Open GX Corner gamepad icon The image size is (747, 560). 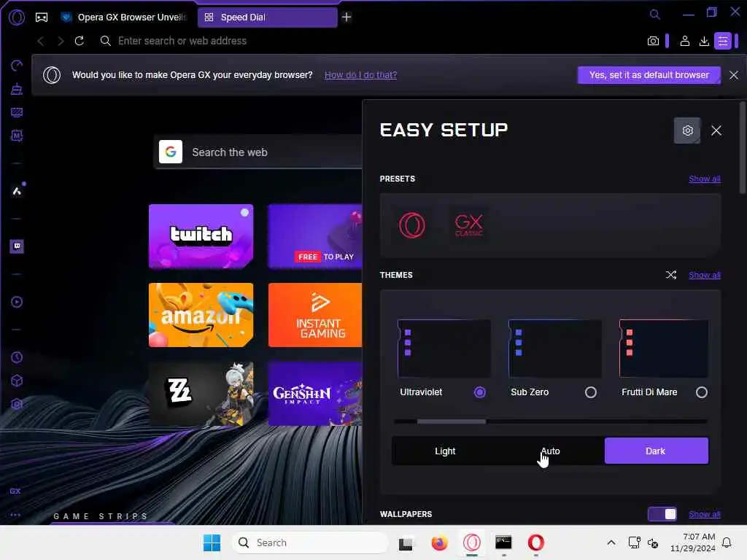coord(42,17)
